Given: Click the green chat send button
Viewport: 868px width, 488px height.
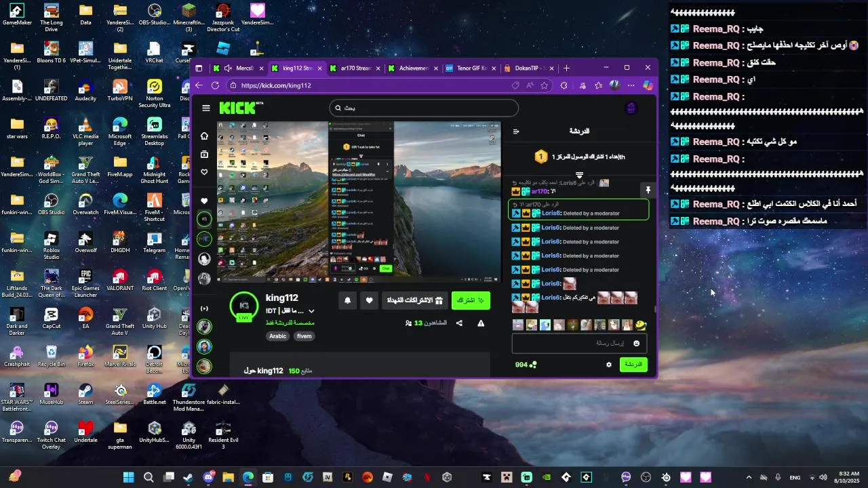Looking at the screenshot, I should 633,365.
